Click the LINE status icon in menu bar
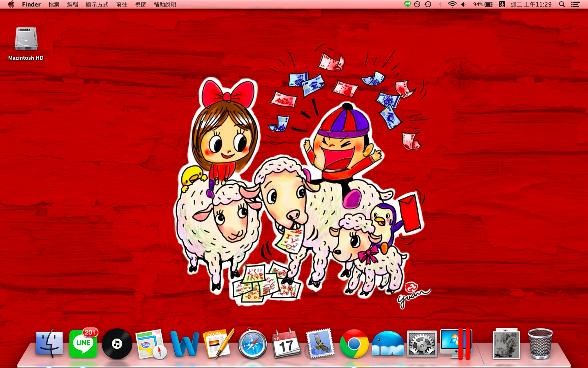The width and height of the screenshot is (588, 368). pos(407,4)
